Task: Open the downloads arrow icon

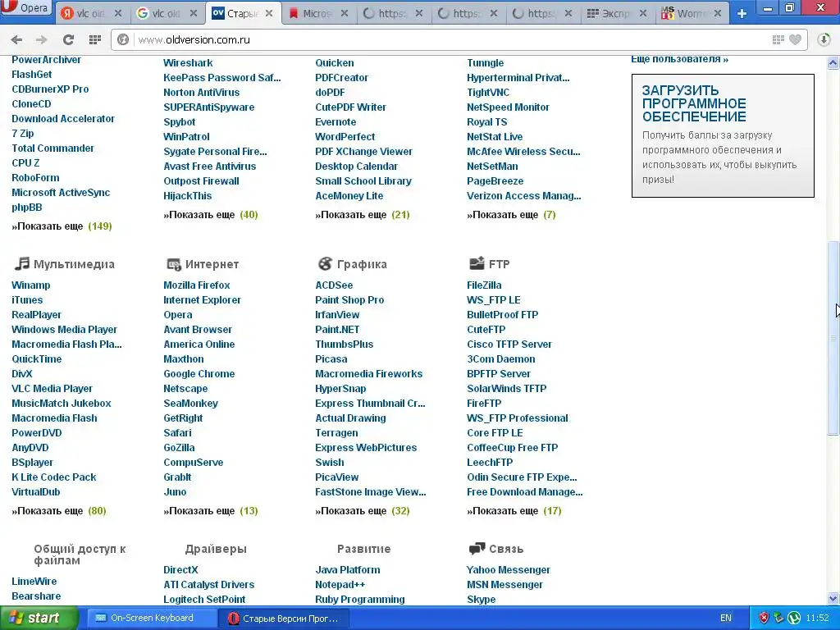Action: [824, 39]
